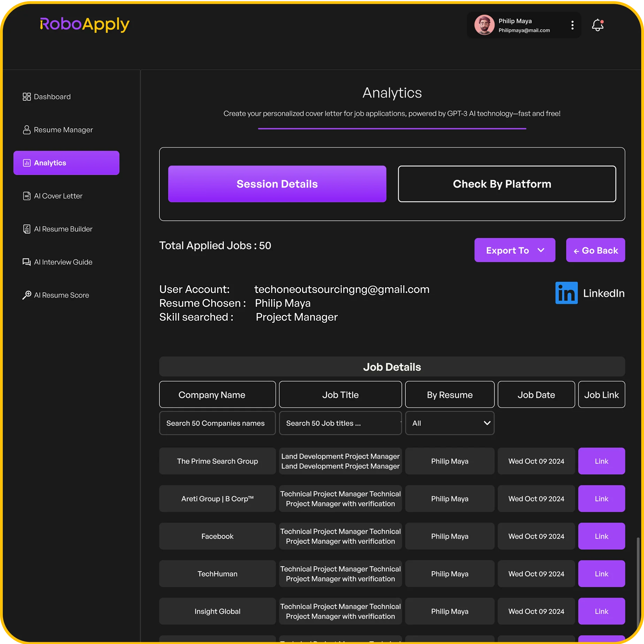Click the Resume Manager person icon
This screenshot has height=644, width=644.
(x=26, y=130)
